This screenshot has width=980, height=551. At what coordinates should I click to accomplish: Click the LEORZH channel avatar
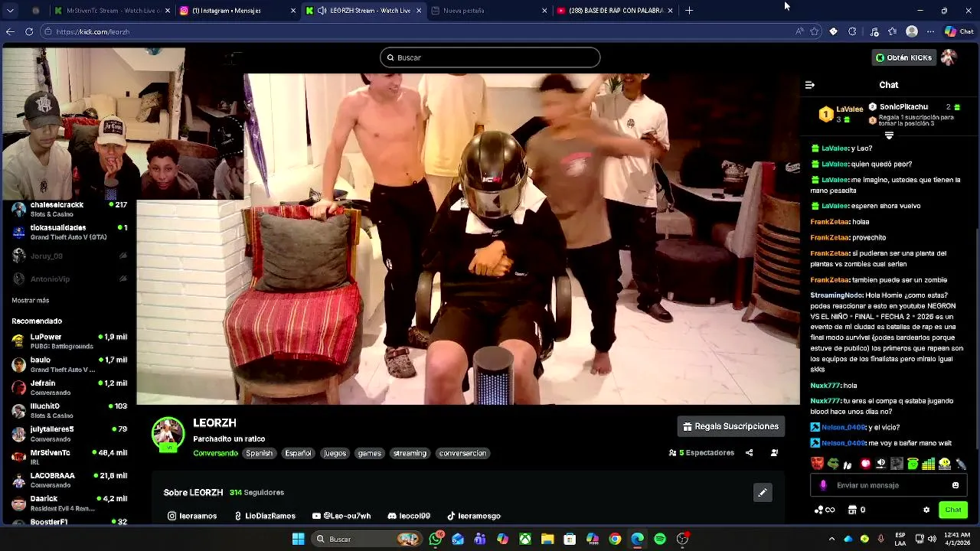tap(168, 434)
